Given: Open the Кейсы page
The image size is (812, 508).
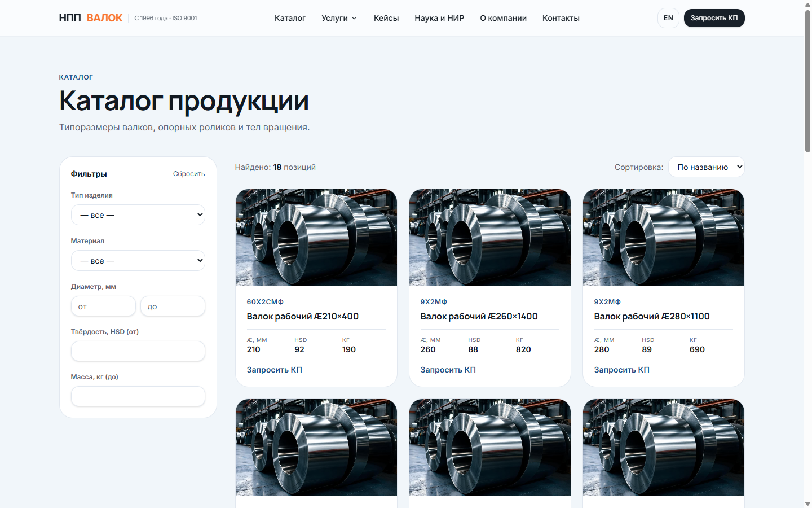Looking at the screenshot, I should [x=386, y=18].
